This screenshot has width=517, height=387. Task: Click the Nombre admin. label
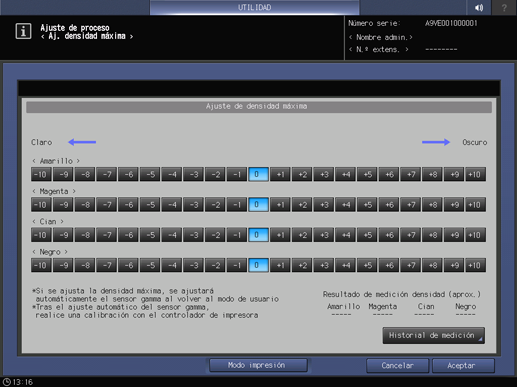[381, 37]
